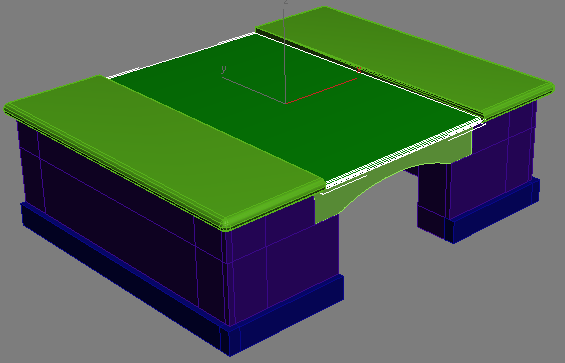The image size is (565, 363).
Task: Select the long purple side of the left pedestal
Action: click(x=119, y=213)
